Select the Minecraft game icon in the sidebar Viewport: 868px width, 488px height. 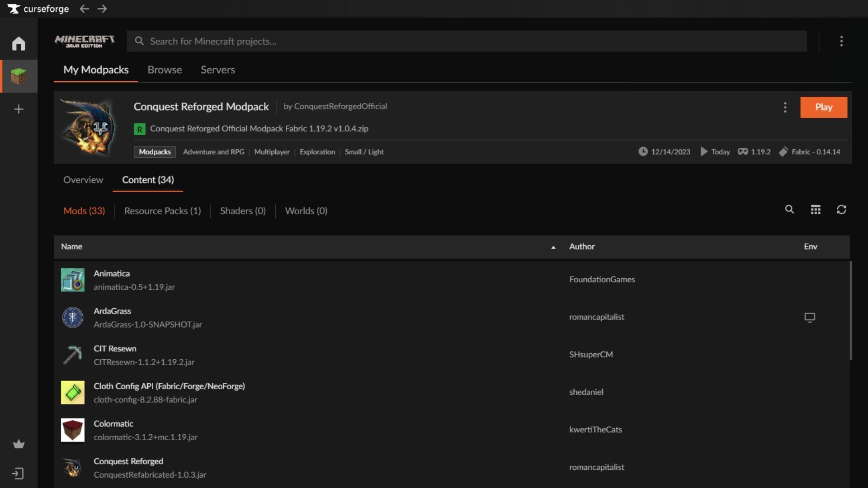pyautogui.click(x=19, y=76)
